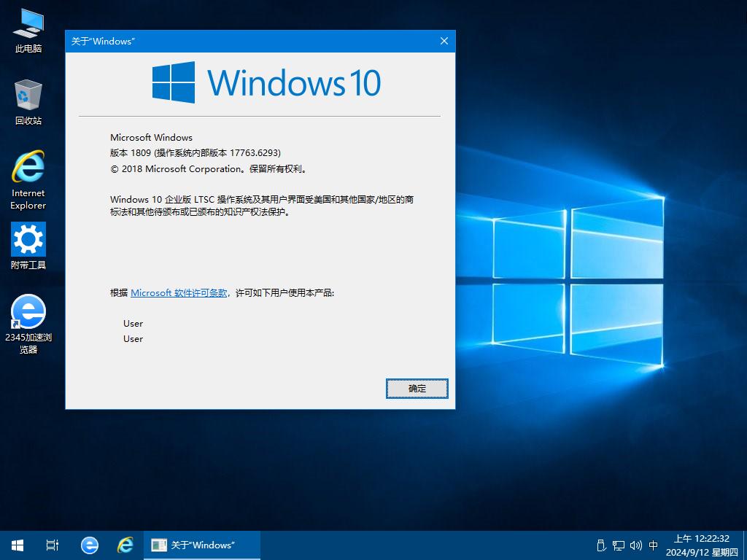Viewport: 747px width, 560px height.
Task: Open the 此电脑 desktop icon
Action: tap(28, 31)
